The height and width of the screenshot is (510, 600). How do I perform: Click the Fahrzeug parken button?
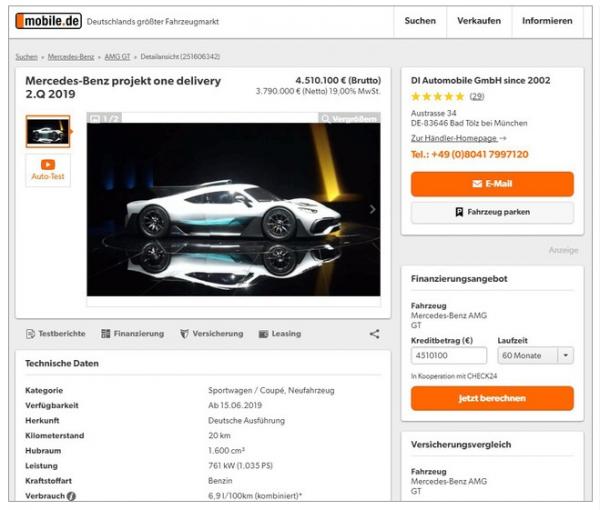(x=492, y=212)
